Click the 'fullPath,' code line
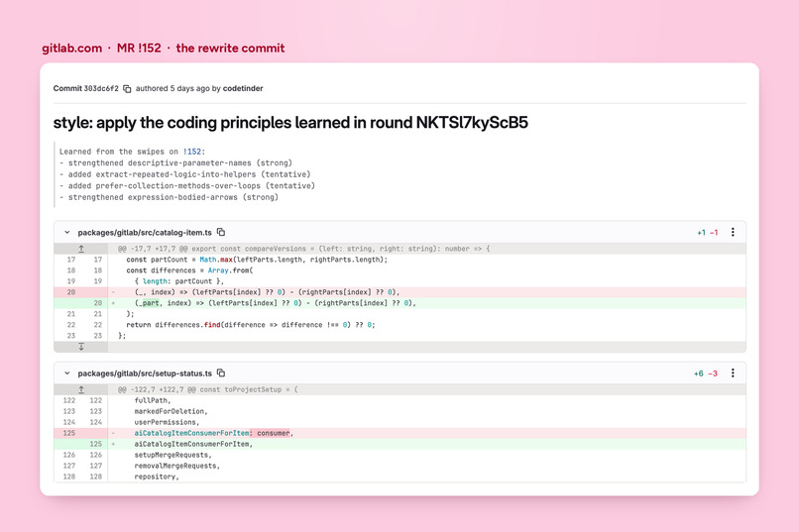 tap(153, 400)
